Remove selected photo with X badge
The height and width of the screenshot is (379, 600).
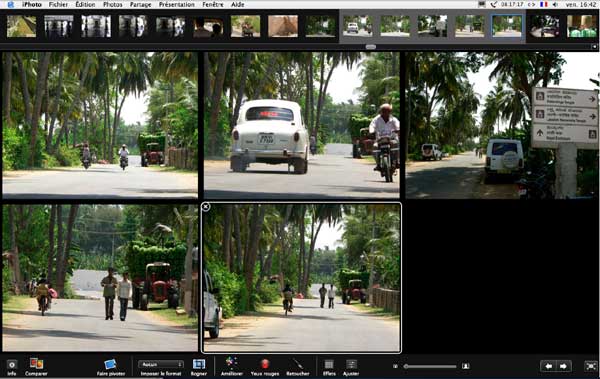205,207
